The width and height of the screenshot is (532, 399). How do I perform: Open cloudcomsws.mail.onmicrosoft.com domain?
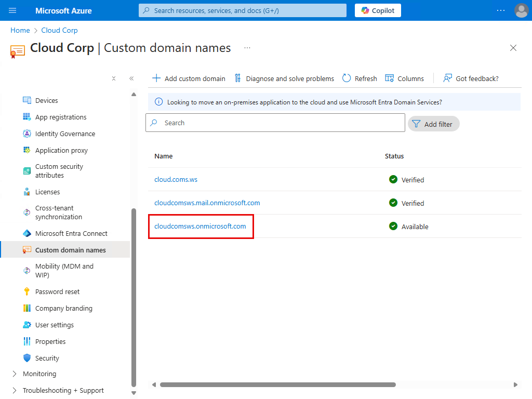207,203
